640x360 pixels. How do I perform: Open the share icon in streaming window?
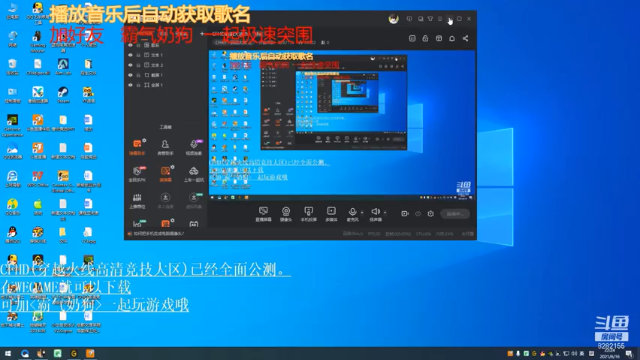pos(465,38)
